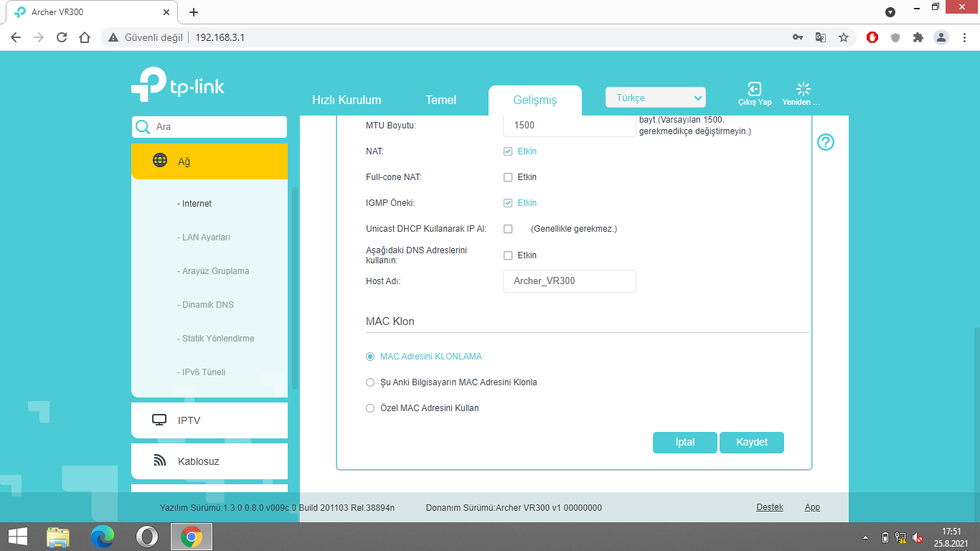Click the browser home icon

[85, 37]
